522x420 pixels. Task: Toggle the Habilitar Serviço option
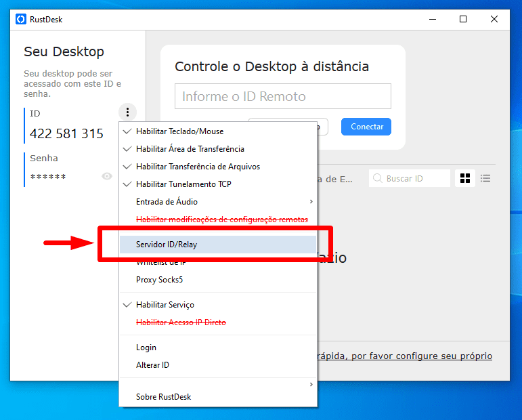[165, 305]
